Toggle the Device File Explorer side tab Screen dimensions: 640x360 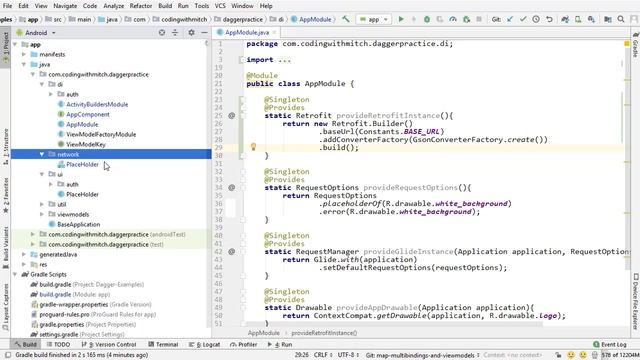(636, 301)
